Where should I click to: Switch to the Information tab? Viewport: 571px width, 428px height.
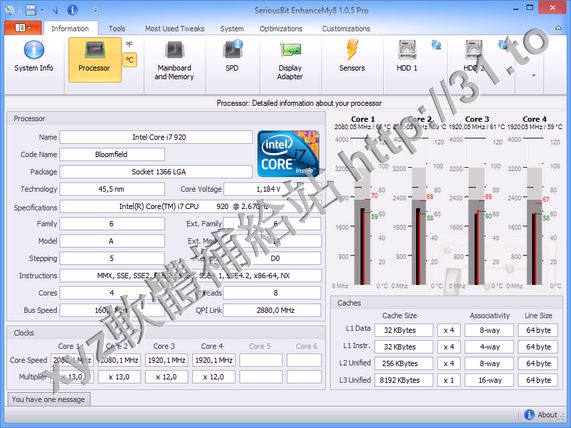[70, 28]
